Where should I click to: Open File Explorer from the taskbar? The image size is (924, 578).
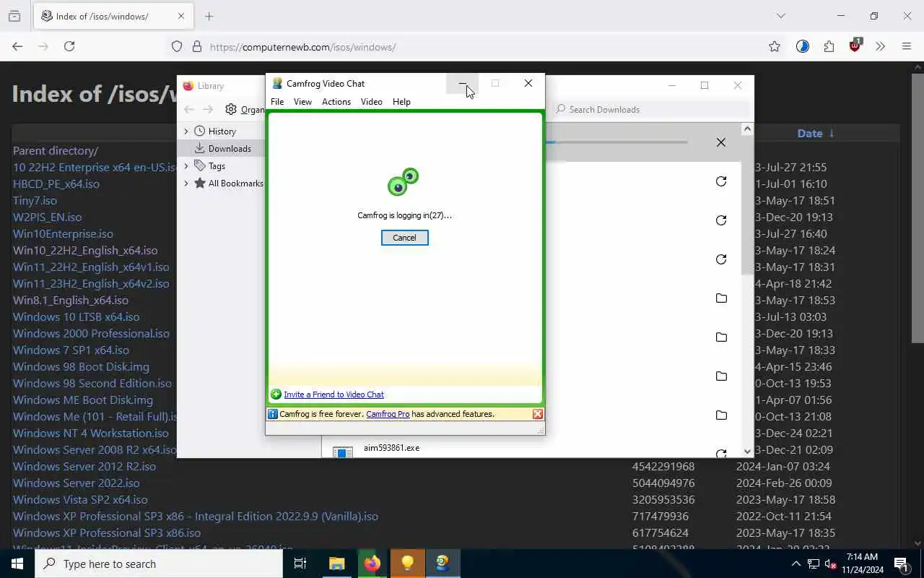point(336,564)
